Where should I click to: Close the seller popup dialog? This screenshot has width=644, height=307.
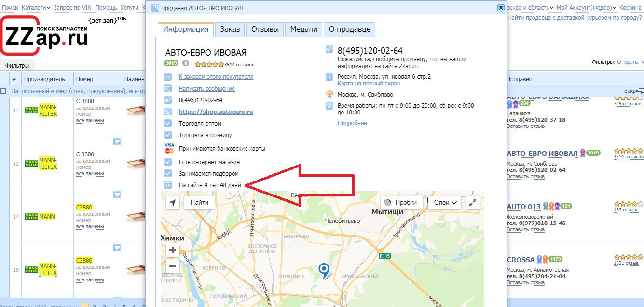tap(501, 8)
